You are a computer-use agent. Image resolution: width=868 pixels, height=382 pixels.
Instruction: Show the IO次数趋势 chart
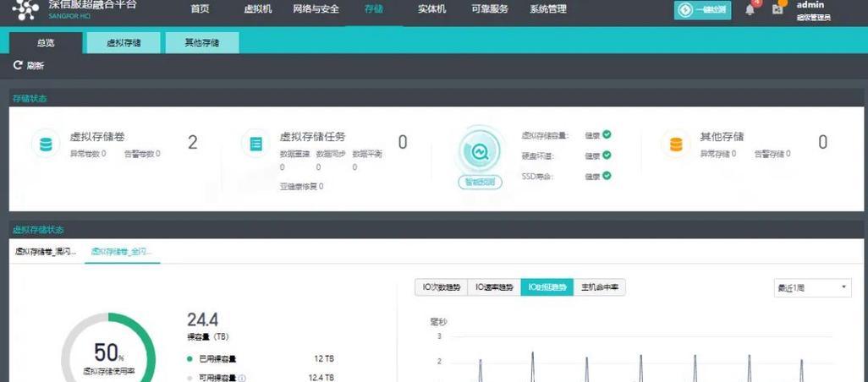click(442, 287)
